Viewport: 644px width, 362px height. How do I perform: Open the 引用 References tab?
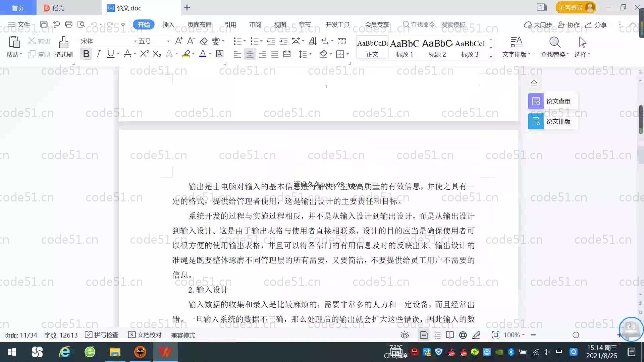[230, 24]
